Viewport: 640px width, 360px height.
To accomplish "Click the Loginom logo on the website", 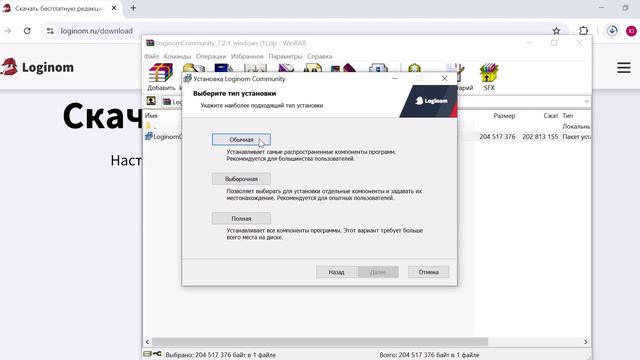I will coord(38,67).
